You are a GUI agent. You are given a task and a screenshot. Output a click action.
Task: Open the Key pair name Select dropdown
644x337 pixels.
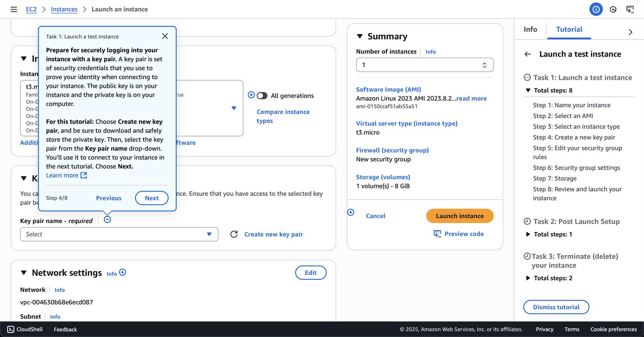coord(119,234)
